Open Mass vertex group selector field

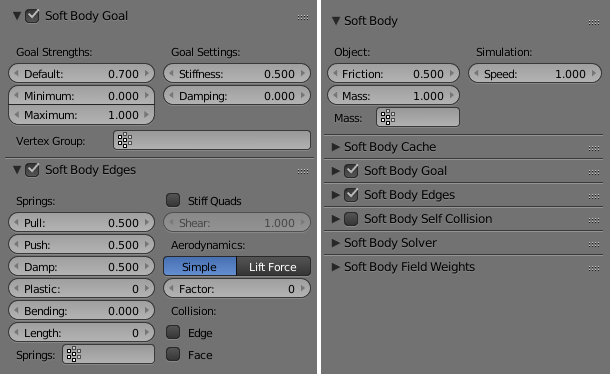(x=418, y=117)
